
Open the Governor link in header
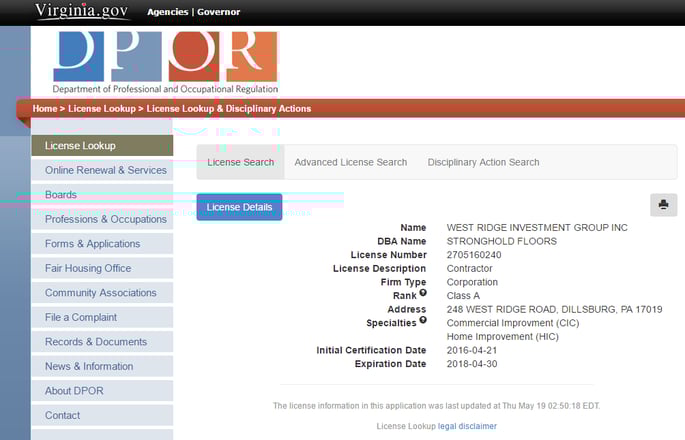point(218,12)
